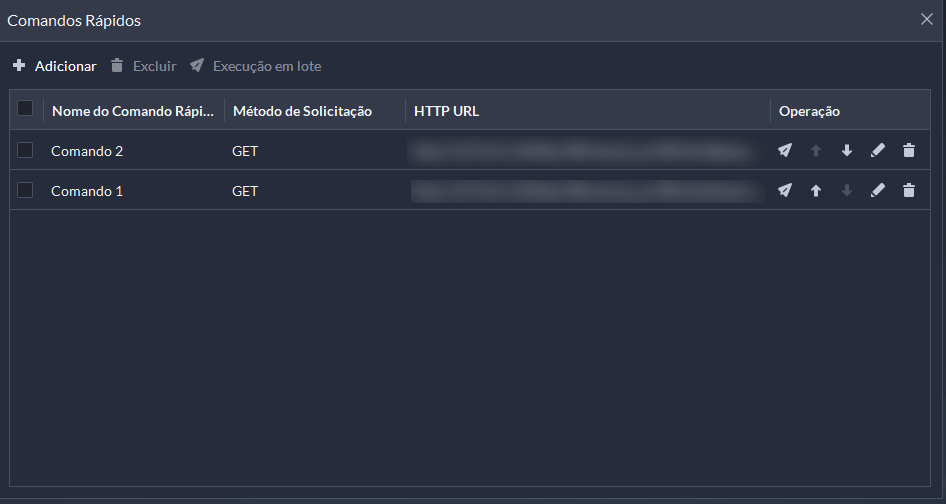Click the HTTP URL column header
Viewport: 946px width, 504px height.
coord(446,111)
